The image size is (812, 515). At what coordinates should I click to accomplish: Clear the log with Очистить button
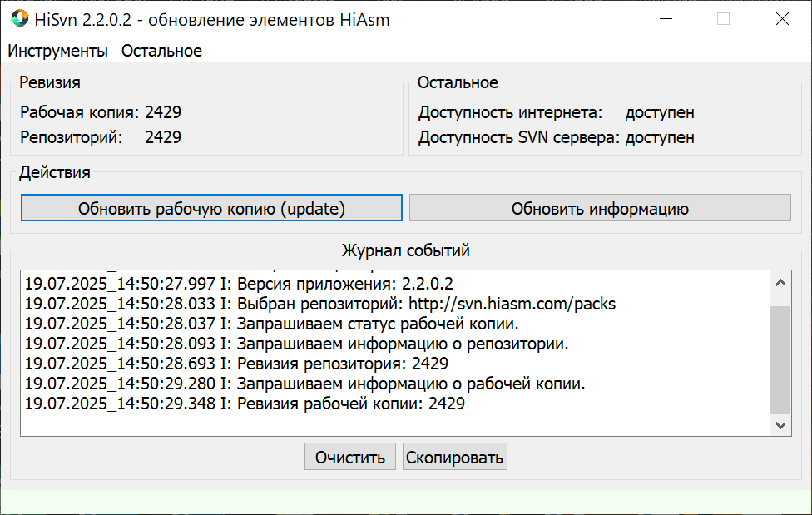pyautogui.click(x=350, y=457)
